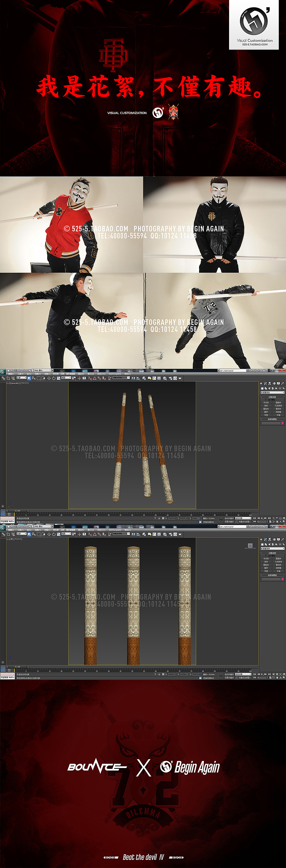Toggle angle snap in upper 3ds Max toolbar
Viewport: 286px width, 868px height.
click(x=95, y=378)
